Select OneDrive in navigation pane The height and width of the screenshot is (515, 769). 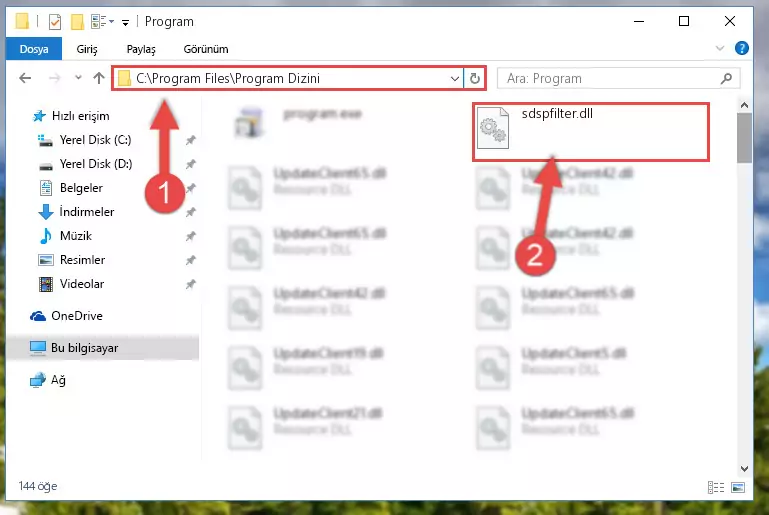[x=77, y=316]
